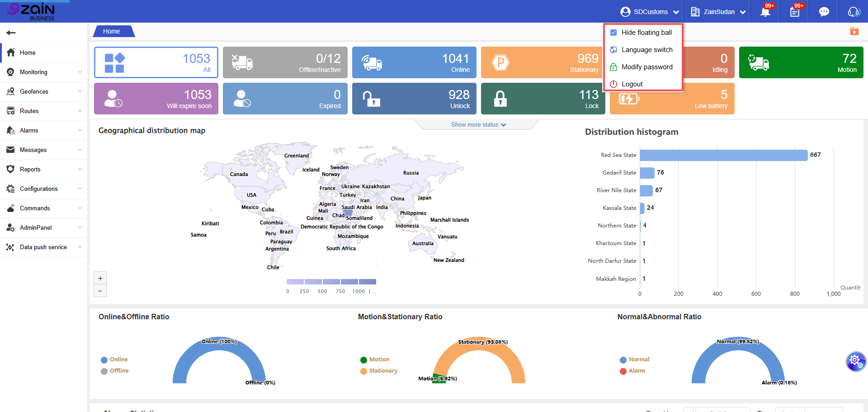Click the customer support headset icon
This screenshot has height=412, width=868.
[x=853, y=12]
